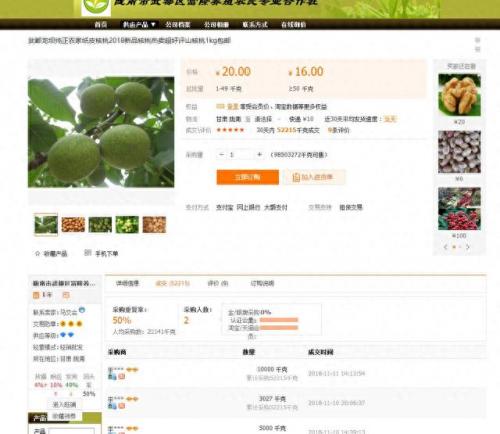Click the blue chat icon beside contact name
500x434 pixels.
[x=82, y=310]
